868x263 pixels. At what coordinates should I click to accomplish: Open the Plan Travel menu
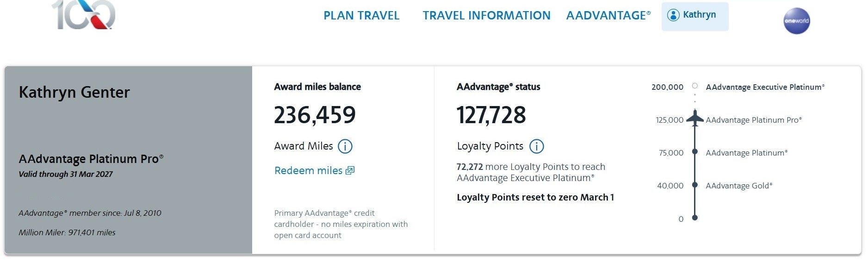361,16
